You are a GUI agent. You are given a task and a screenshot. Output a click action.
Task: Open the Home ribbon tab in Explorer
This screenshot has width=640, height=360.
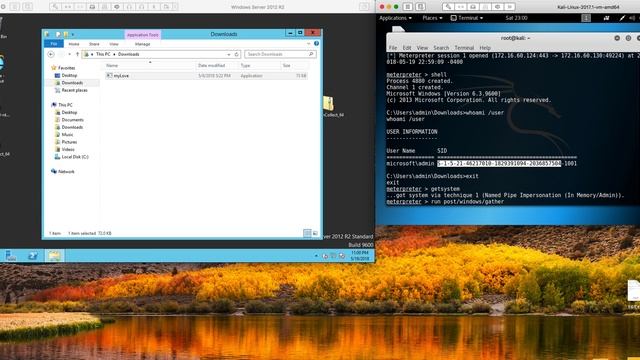click(74, 44)
